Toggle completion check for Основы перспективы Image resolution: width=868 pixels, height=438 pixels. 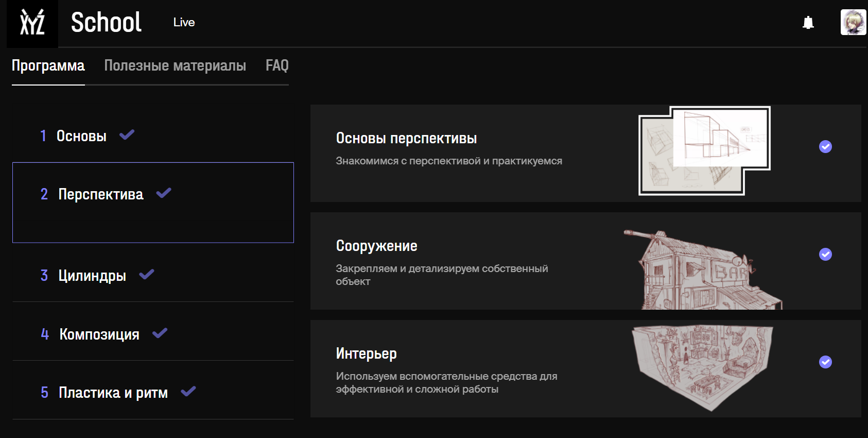pyautogui.click(x=825, y=147)
